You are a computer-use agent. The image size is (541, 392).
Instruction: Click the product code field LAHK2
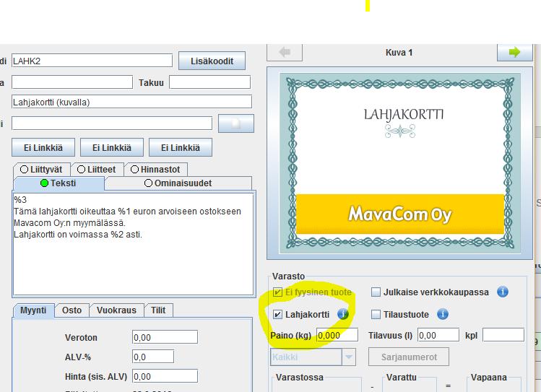92,61
